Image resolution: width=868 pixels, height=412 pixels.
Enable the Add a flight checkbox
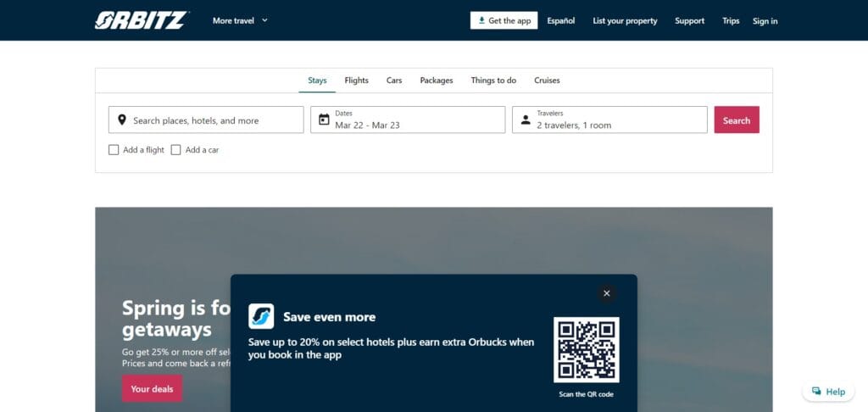(x=114, y=150)
